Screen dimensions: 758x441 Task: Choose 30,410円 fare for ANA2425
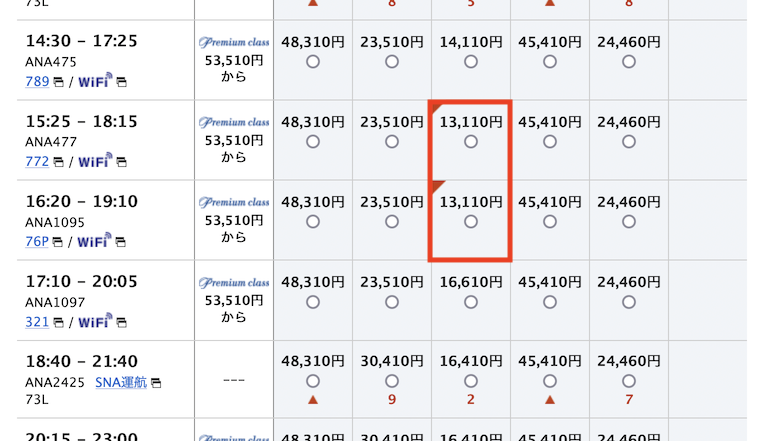(392, 381)
